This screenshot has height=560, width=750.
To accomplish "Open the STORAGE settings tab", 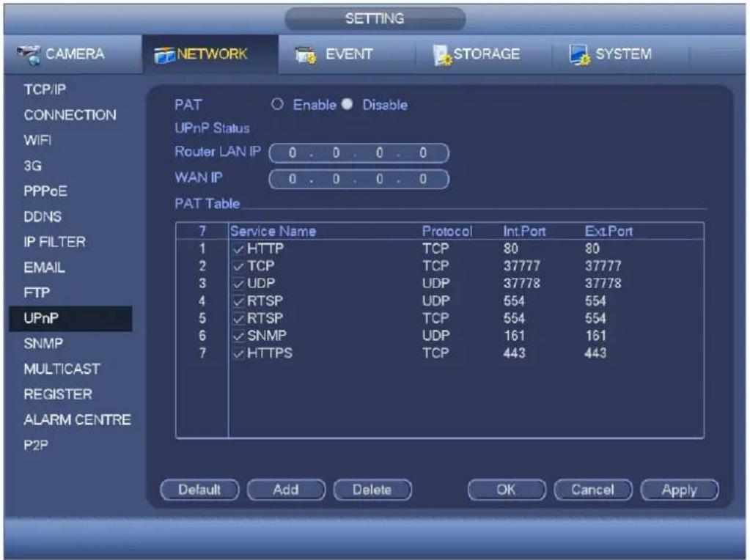I will point(483,54).
